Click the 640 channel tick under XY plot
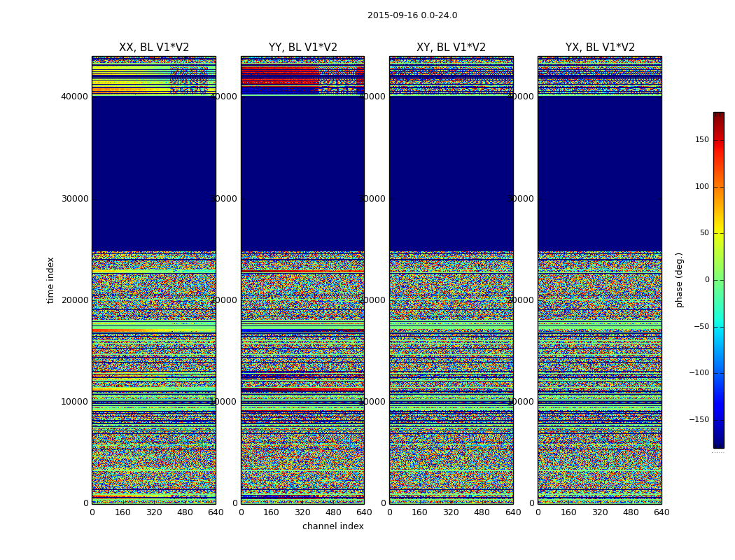Viewport: 735px width, 560px height. (x=513, y=512)
